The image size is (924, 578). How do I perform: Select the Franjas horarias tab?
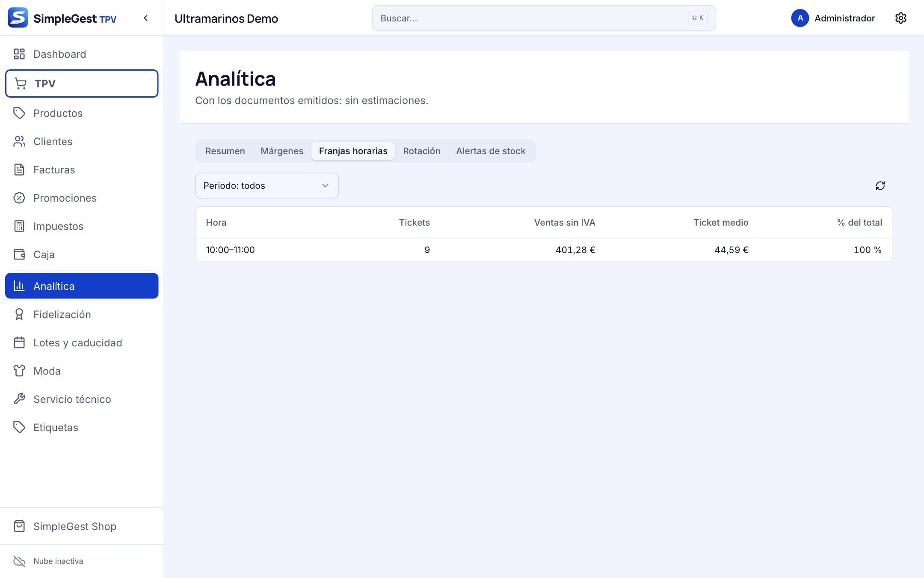pyautogui.click(x=353, y=151)
